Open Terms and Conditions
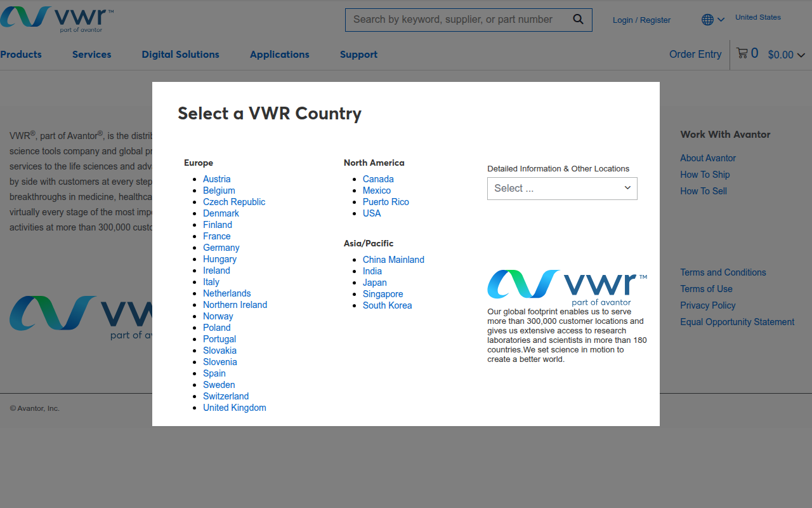This screenshot has width=812, height=508. click(723, 272)
